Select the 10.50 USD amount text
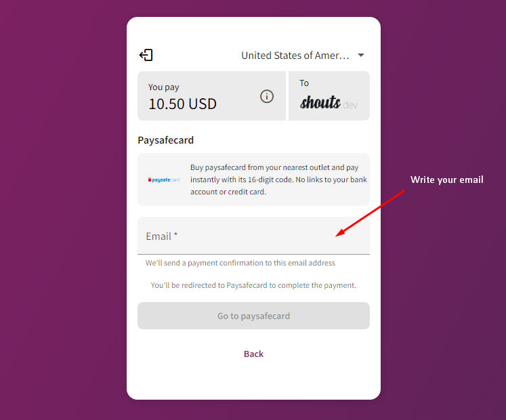The height and width of the screenshot is (420, 506). [183, 104]
